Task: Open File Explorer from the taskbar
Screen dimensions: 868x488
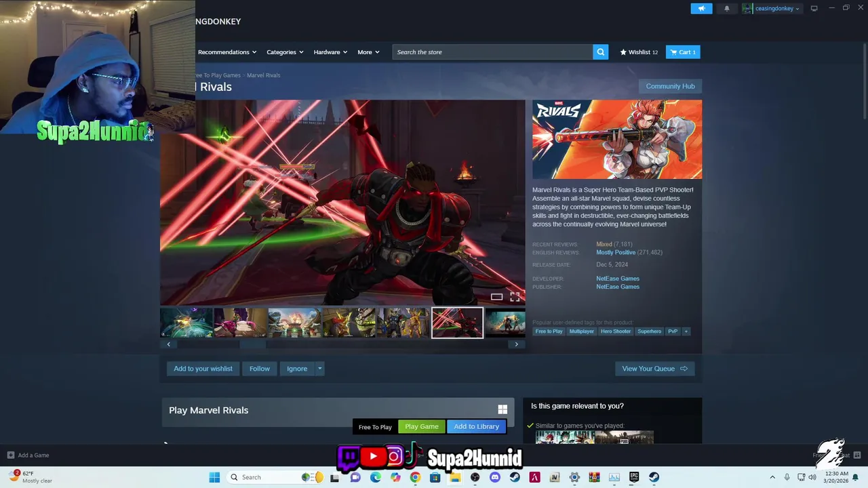Action: pos(455,477)
